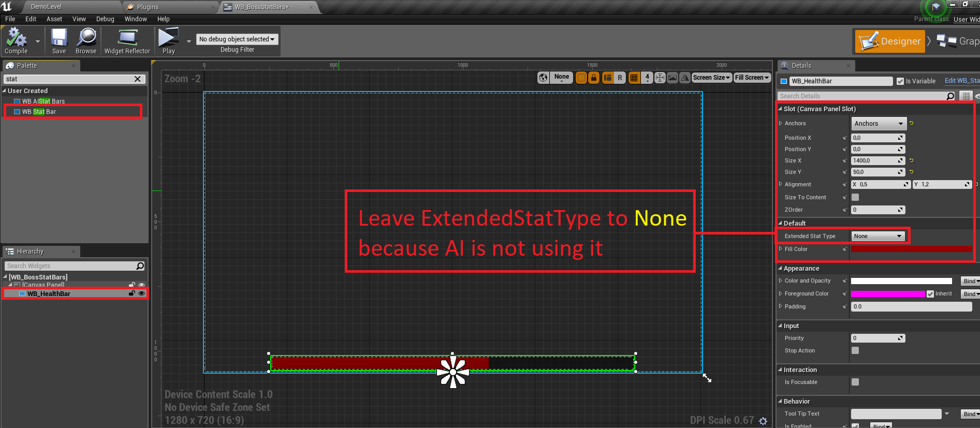Click Browse in the toolbar
Screen dimensions: 980x428
click(86, 41)
